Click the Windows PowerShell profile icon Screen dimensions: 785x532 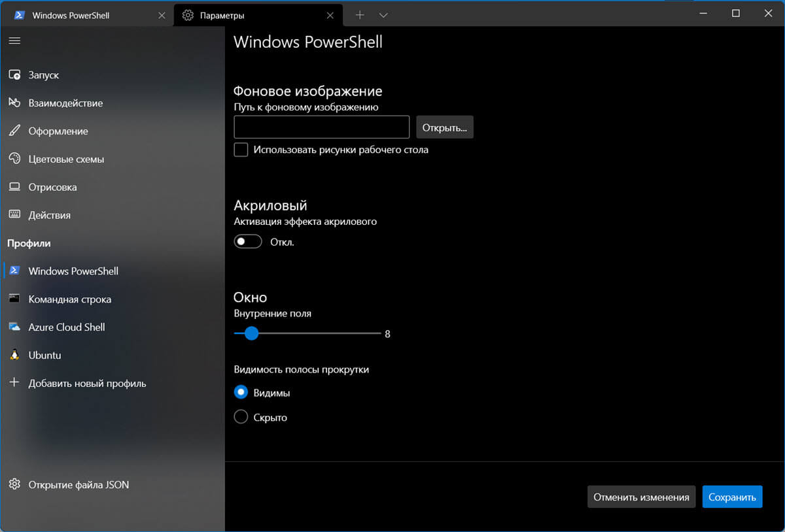tap(14, 271)
